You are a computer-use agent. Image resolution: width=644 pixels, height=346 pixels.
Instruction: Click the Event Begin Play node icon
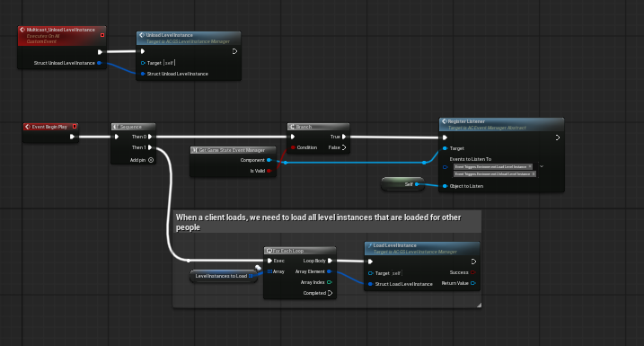28,127
